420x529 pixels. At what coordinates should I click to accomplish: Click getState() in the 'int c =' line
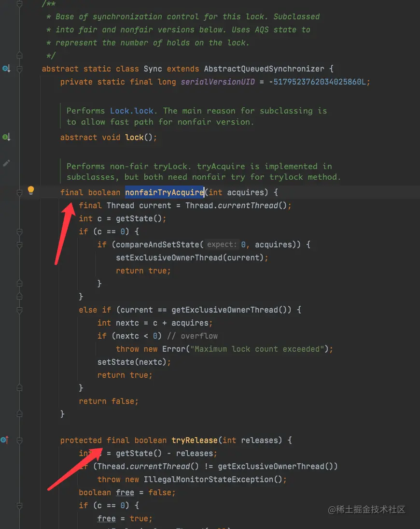[139, 219]
